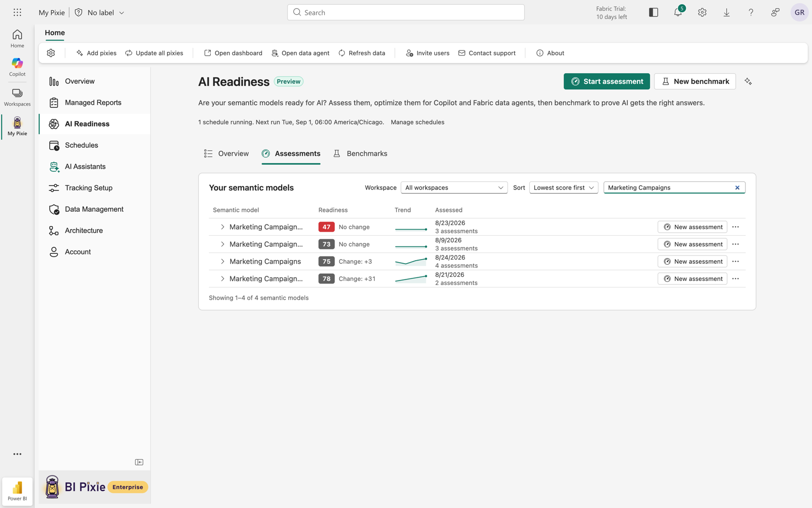This screenshot has height=508, width=812.
Task: Click Refresh data
Action: coord(362,53)
